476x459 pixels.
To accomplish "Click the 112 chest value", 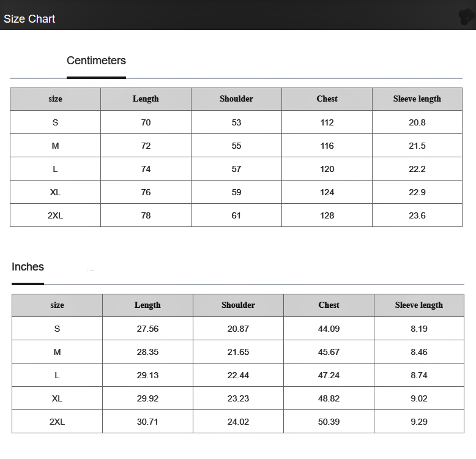I will [x=327, y=122].
